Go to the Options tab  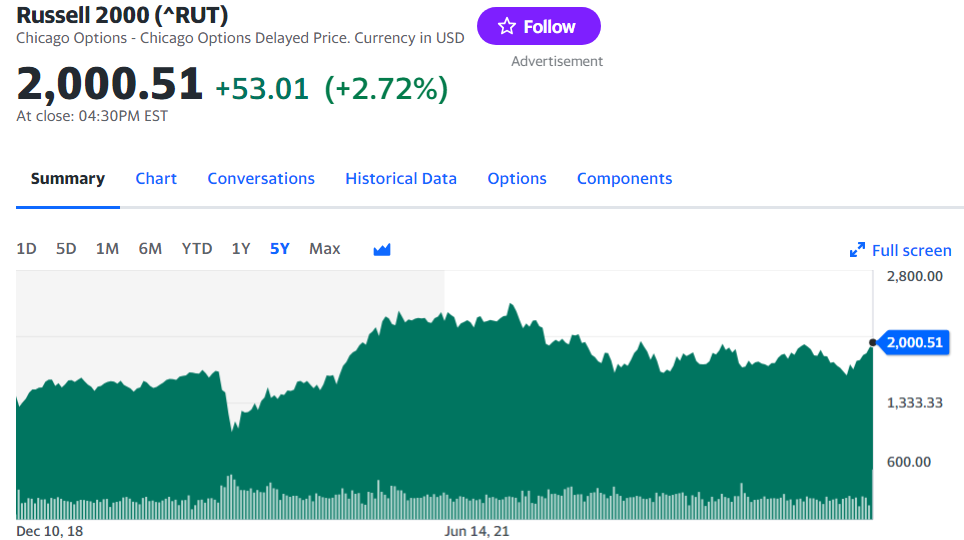point(517,178)
